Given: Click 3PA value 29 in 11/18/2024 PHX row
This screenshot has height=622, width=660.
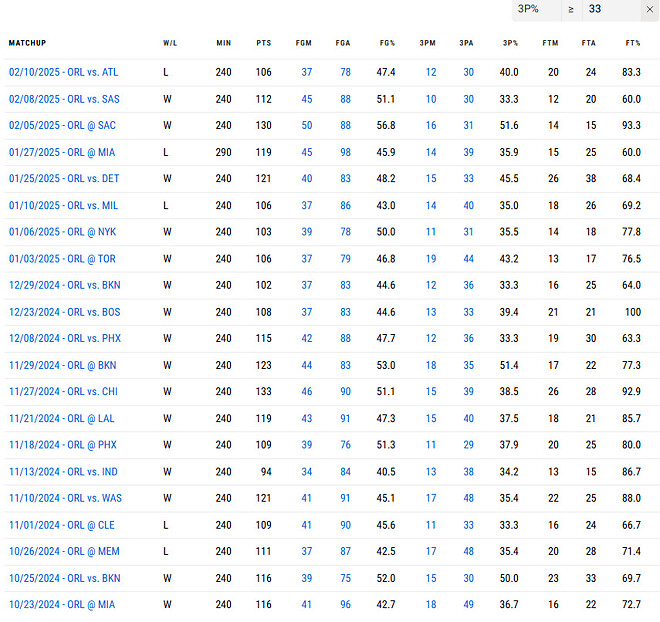Looking at the screenshot, I should 468,445.
